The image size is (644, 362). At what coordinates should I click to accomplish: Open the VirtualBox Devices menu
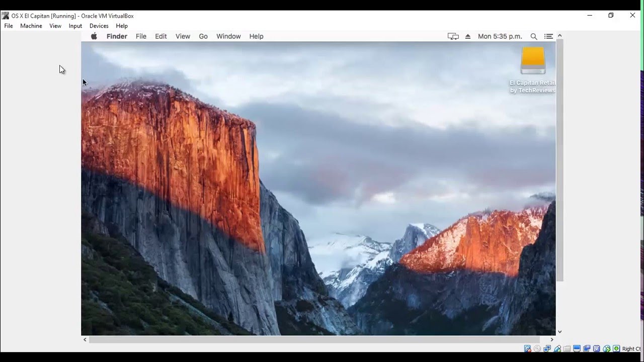99,26
